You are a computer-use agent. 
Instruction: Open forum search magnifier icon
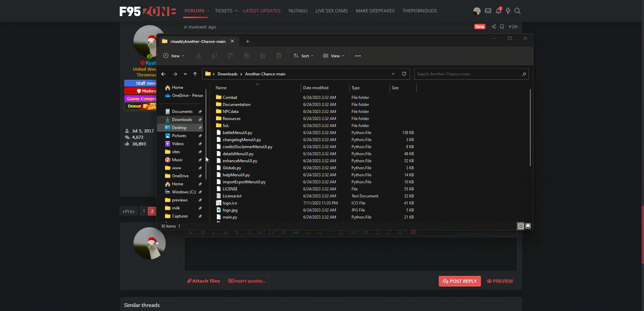click(x=518, y=11)
